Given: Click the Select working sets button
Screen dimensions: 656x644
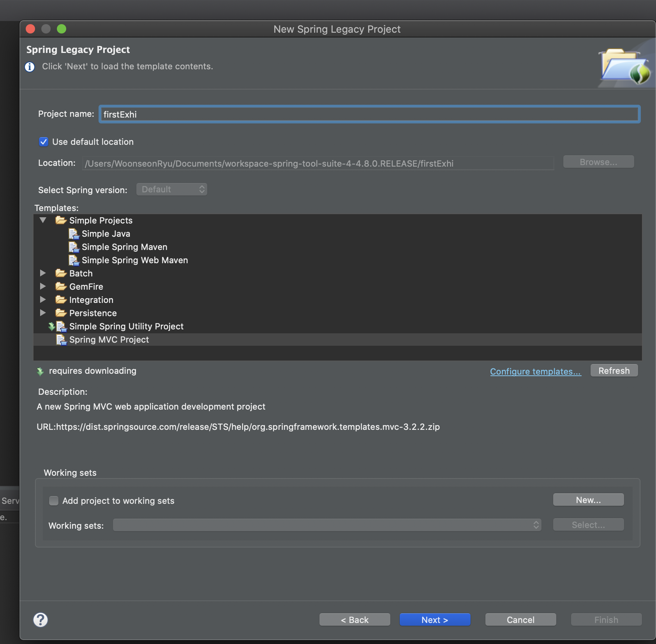Looking at the screenshot, I should point(589,525).
